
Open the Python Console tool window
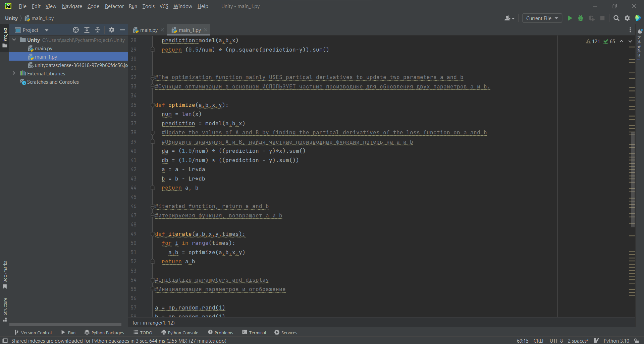tap(180, 332)
